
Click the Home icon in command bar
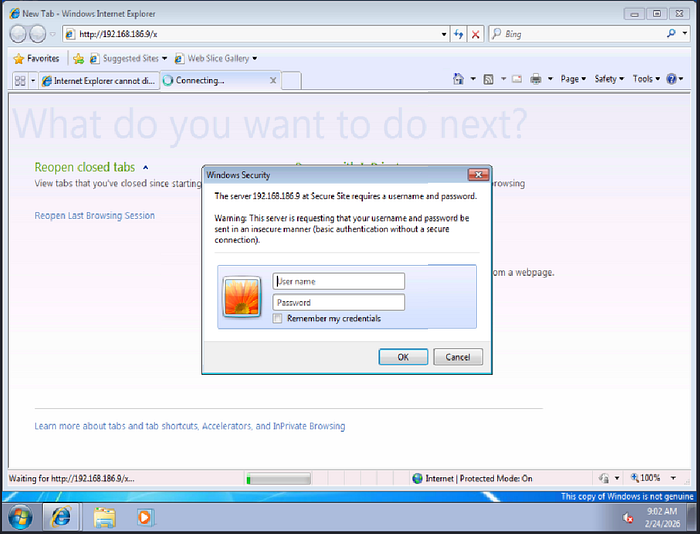(x=458, y=79)
